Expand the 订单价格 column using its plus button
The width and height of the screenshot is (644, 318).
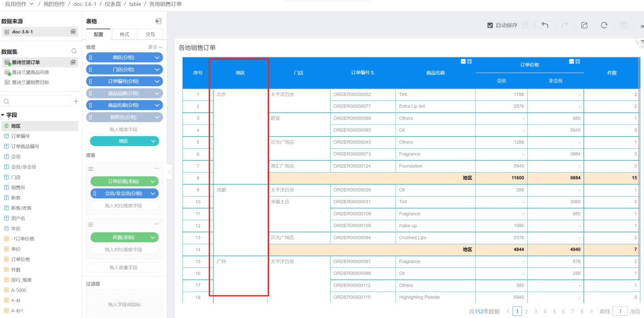577,61
